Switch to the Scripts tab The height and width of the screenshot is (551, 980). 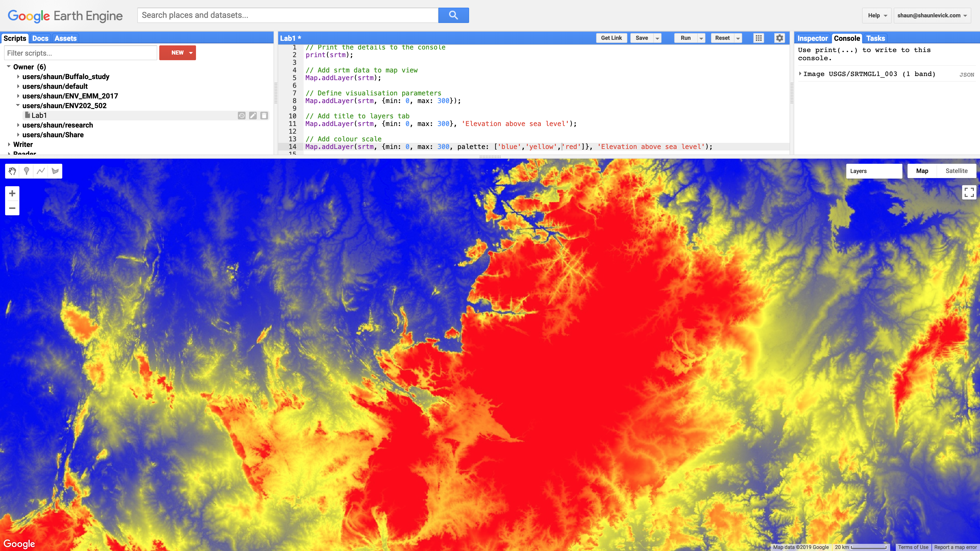(15, 39)
